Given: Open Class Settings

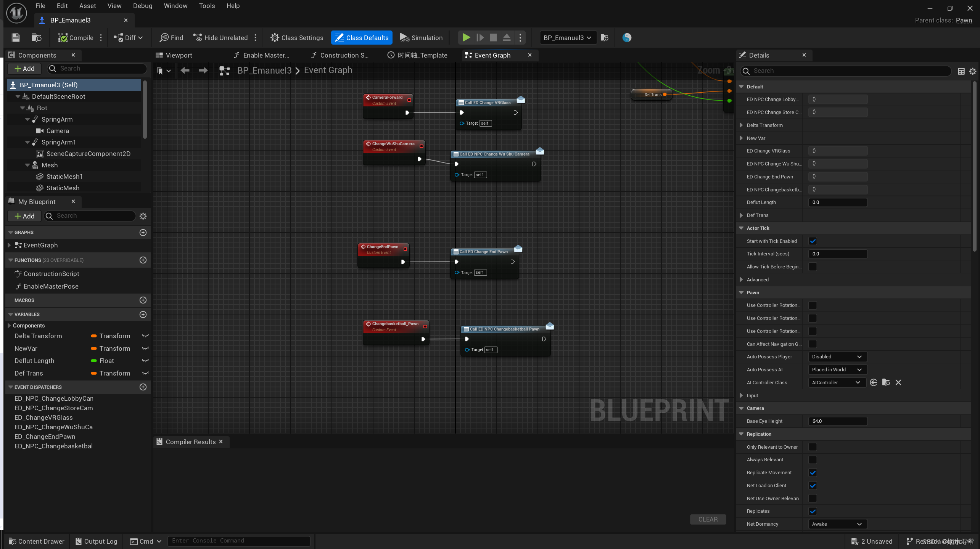Looking at the screenshot, I should [297, 37].
